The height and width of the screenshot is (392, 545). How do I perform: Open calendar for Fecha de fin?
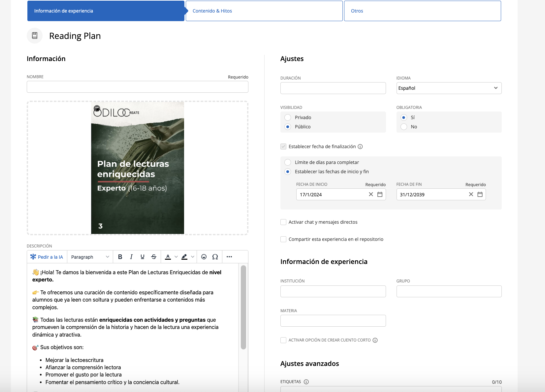pos(480,194)
